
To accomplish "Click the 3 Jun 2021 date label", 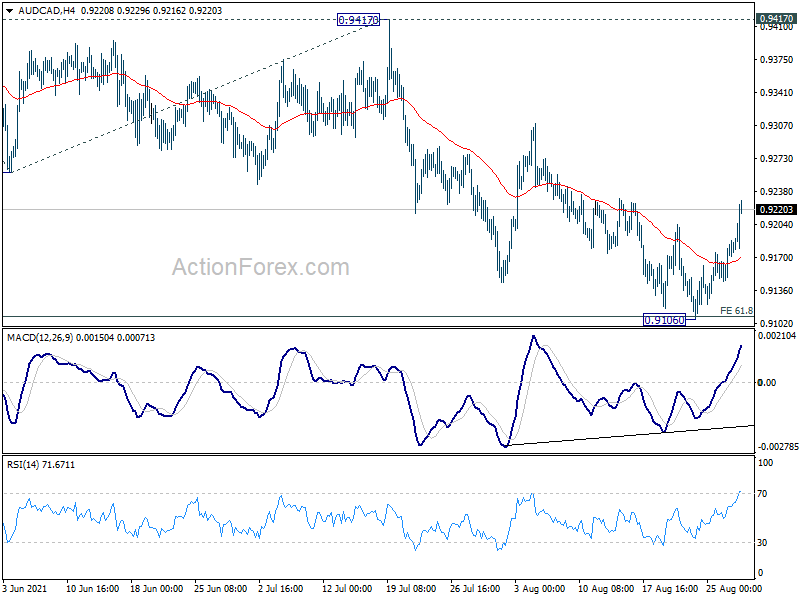I will [x=24, y=589].
